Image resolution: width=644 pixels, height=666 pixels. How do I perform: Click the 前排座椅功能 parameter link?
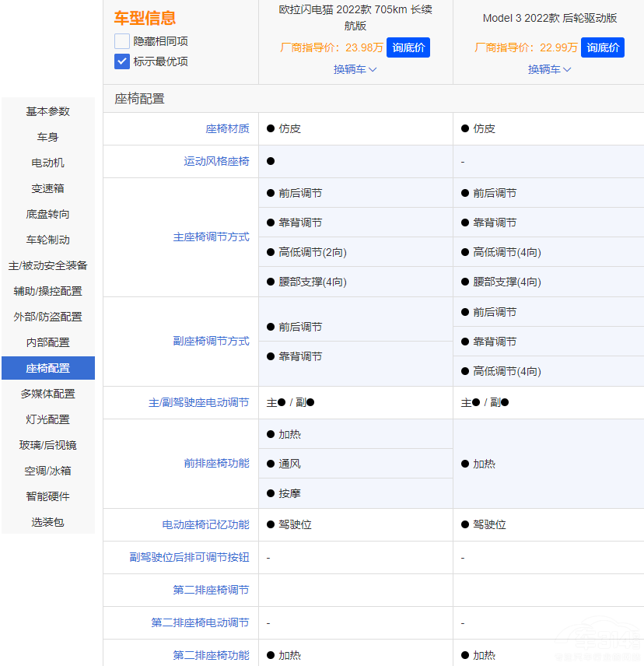216,463
